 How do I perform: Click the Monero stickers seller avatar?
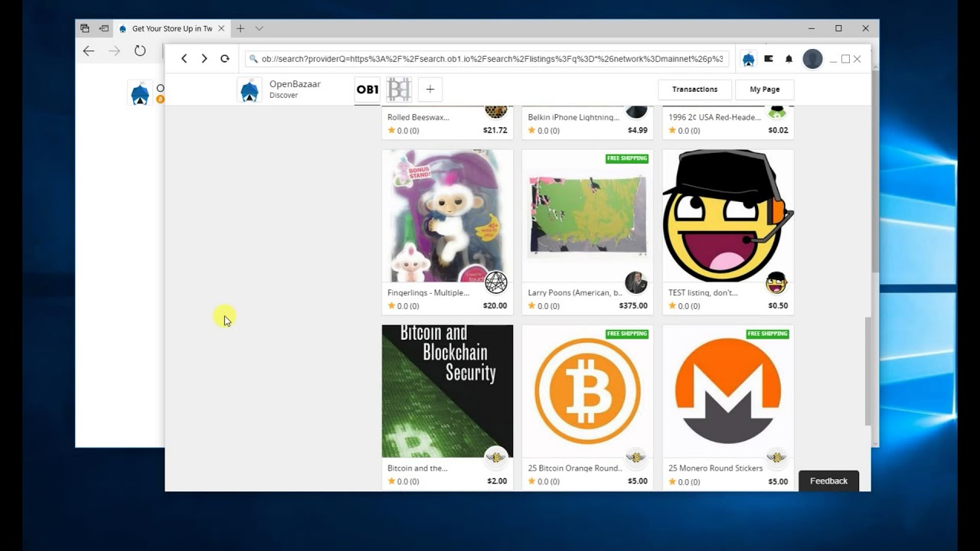pyautogui.click(x=776, y=458)
